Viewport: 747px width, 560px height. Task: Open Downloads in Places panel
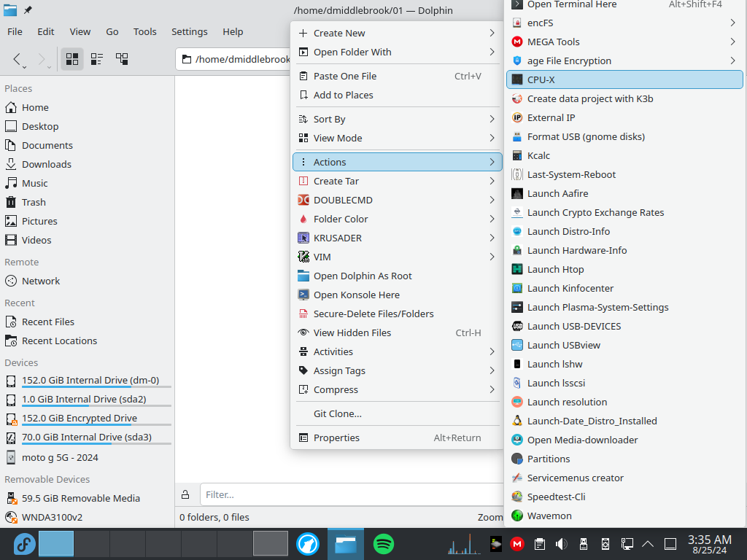coord(88,164)
